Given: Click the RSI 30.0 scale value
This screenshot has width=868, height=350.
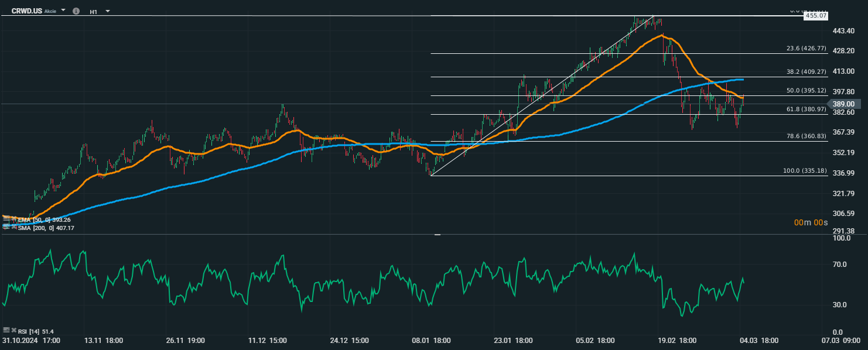Looking at the screenshot, I should click(840, 305).
